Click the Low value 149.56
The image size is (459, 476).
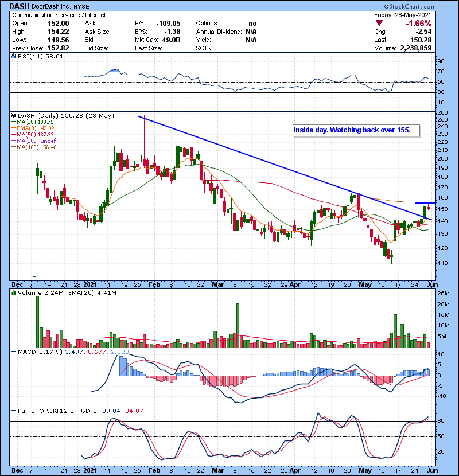pos(59,40)
